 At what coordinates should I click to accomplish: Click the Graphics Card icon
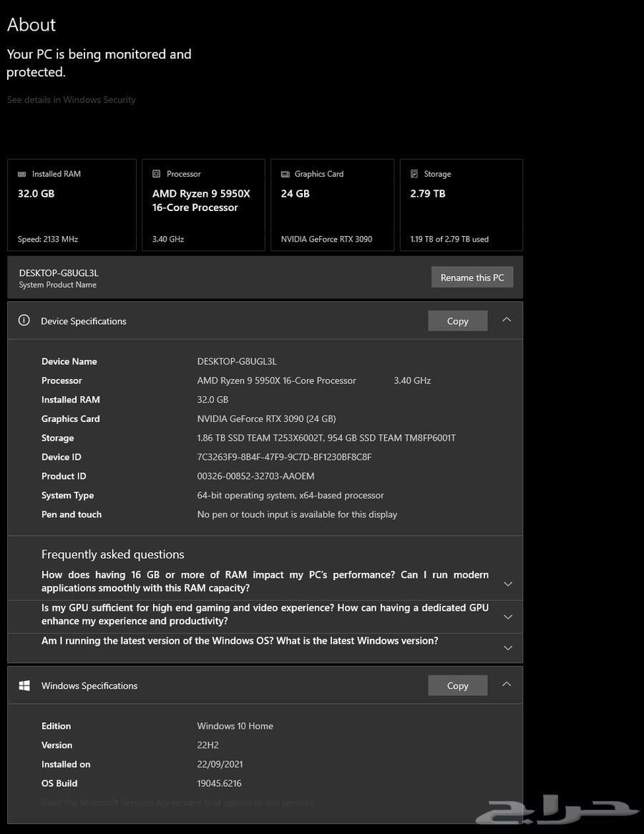[284, 173]
